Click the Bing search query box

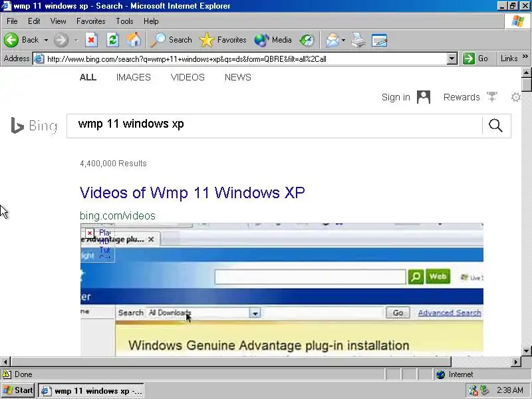(274, 126)
